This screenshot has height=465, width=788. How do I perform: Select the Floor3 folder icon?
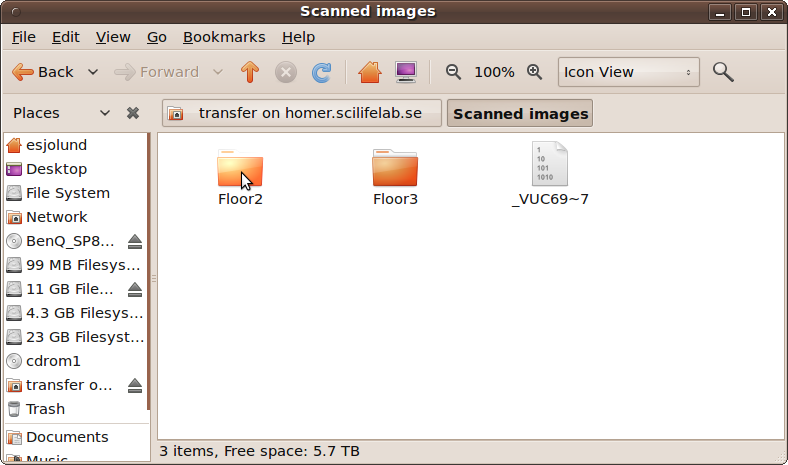coord(395,168)
